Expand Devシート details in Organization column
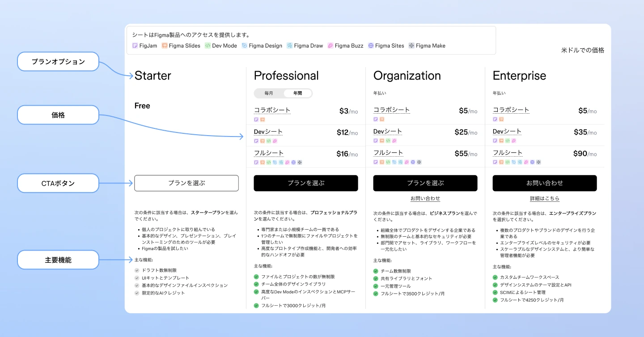The width and height of the screenshot is (644, 337). pyautogui.click(x=387, y=131)
